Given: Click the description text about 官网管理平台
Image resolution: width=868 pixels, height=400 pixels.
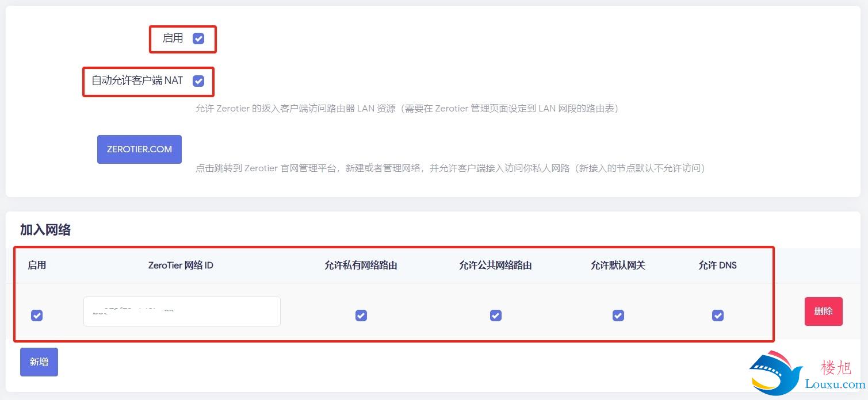Looking at the screenshot, I should [450, 168].
